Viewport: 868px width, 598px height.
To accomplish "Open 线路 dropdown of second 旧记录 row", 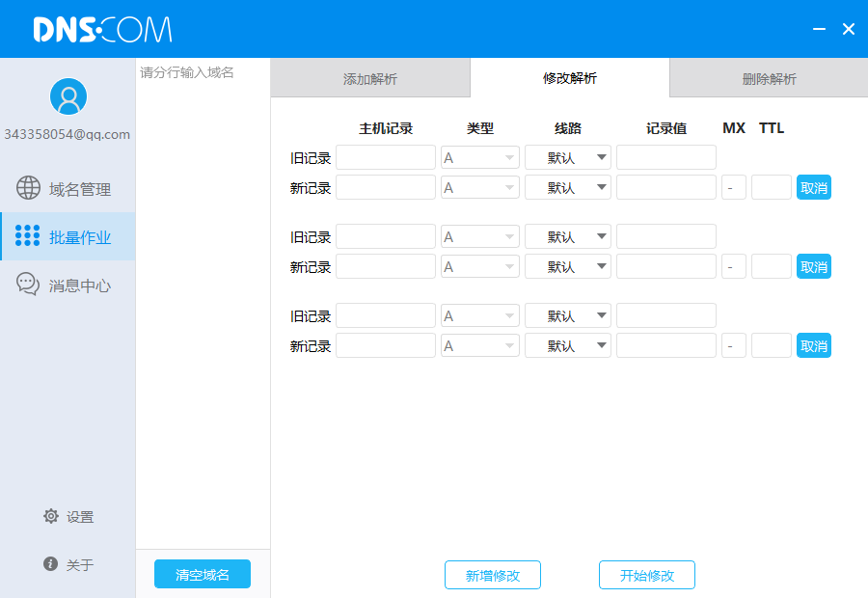I will (568, 237).
